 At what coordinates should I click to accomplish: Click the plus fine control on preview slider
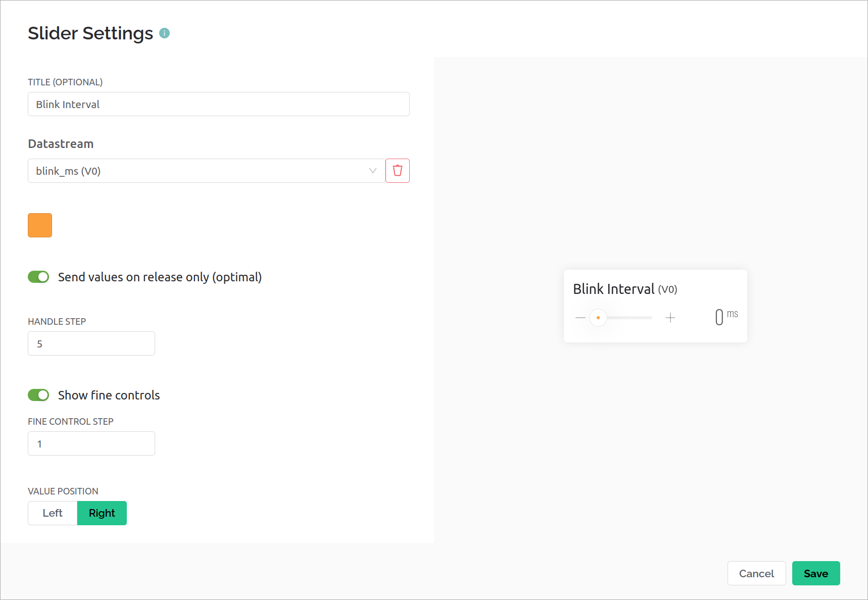coord(670,317)
